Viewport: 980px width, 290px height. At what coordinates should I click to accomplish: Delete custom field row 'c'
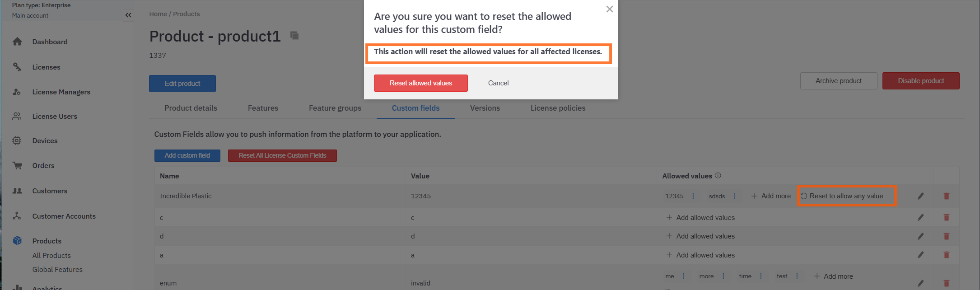pyautogui.click(x=946, y=217)
